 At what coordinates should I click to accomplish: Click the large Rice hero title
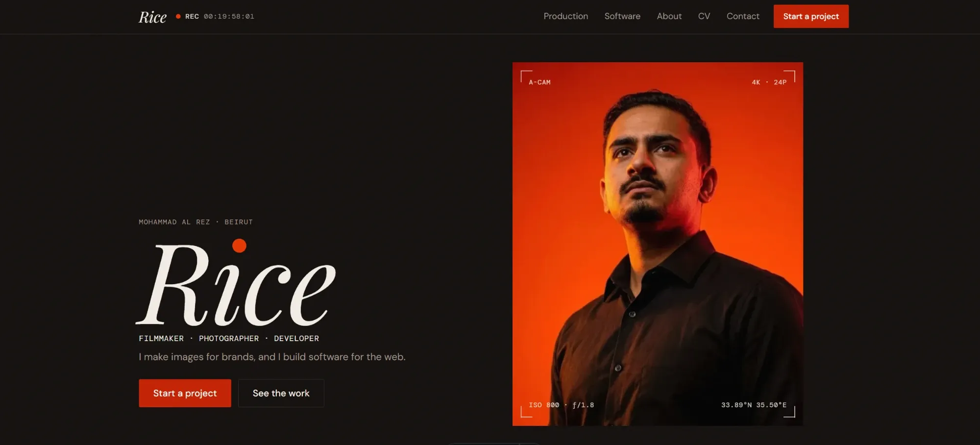coord(236,283)
